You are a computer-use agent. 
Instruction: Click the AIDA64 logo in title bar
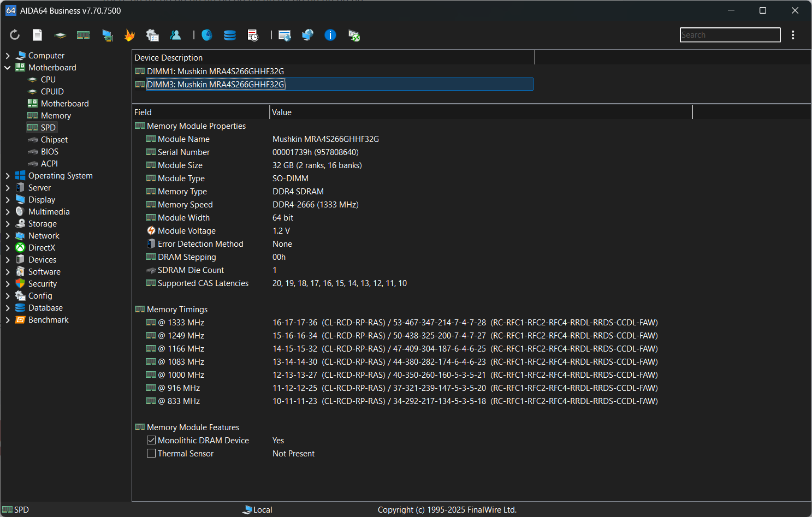tap(11, 10)
